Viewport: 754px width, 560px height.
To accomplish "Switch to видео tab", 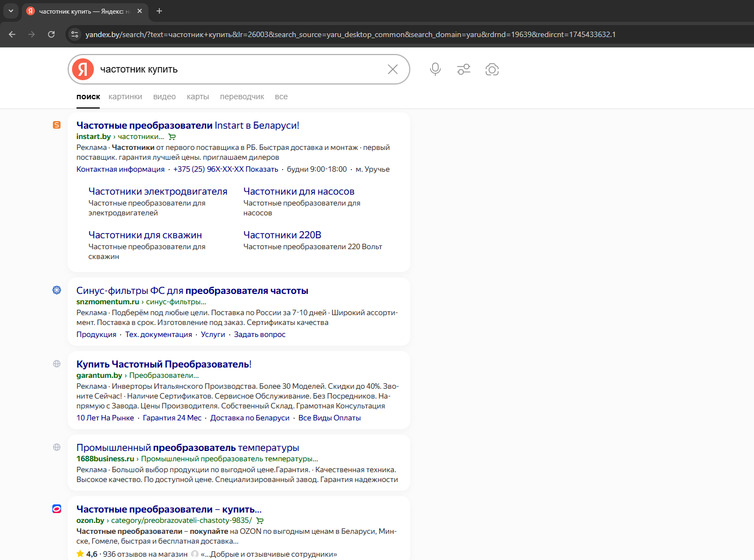I will click(164, 97).
